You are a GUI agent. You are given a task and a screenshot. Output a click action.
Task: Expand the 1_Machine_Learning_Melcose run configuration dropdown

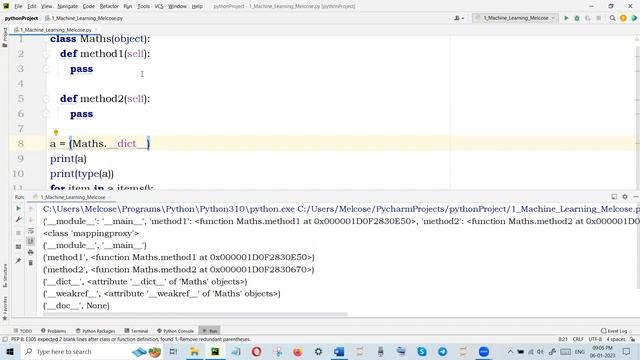[516, 18]
